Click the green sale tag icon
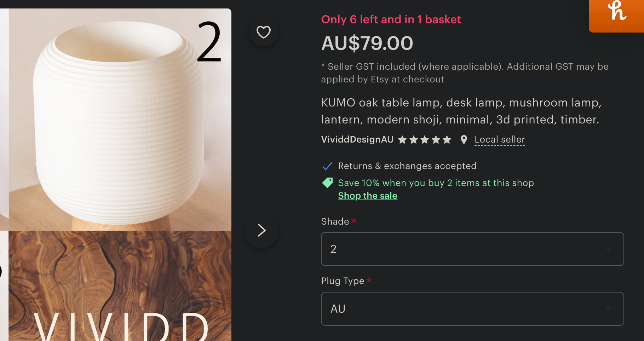 coord(327,183)
